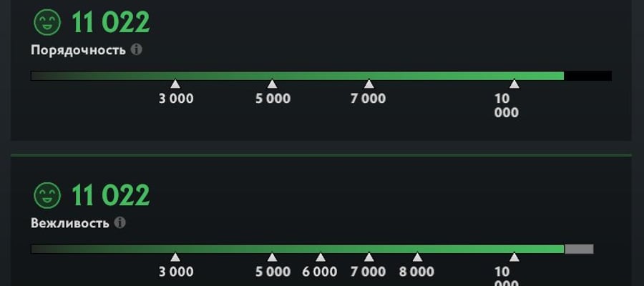Click the green Вежливость progress bar

298,249
